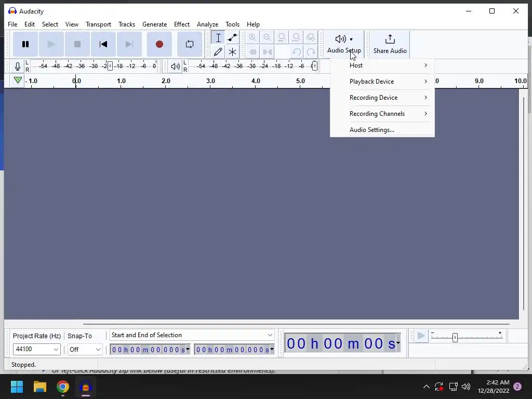This screenshot has height=399, width=532.
Task: Open the Edit menu
Action: point(30,24)
